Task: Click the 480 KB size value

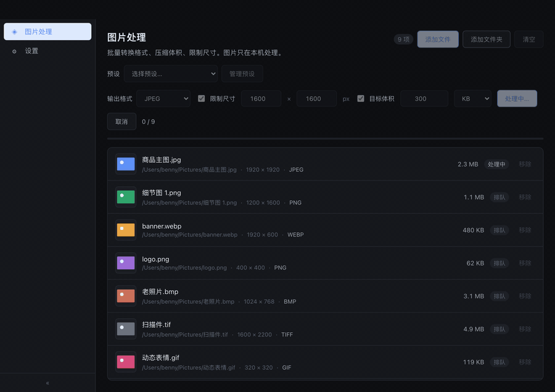Action: click(x=473, y=230)
